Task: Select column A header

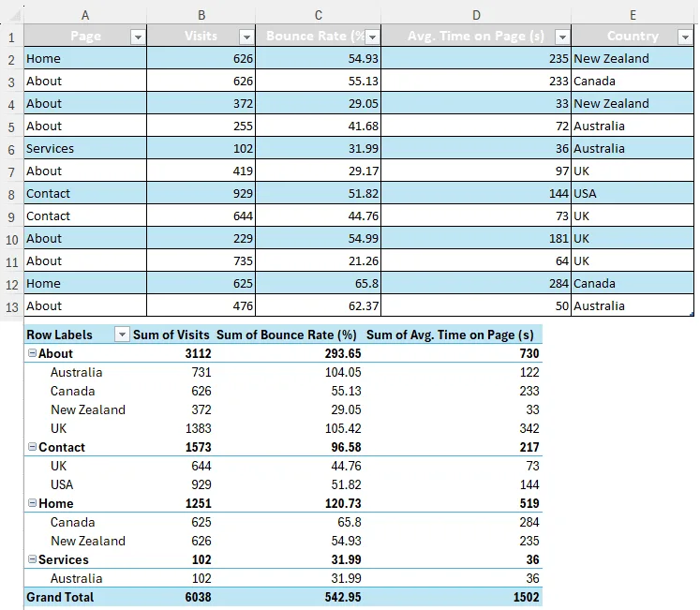Action: [x=85, y=15]
